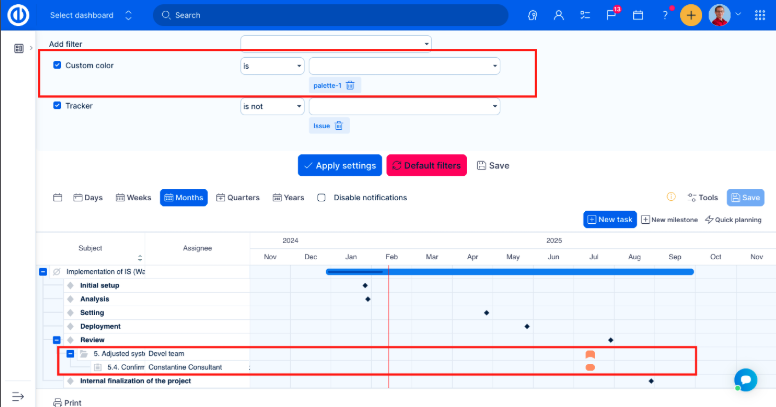Switch Gantt zoom to Quarters
Image resolution: width=776 pixels, height=407 pixels.
[x=237, y=198]
